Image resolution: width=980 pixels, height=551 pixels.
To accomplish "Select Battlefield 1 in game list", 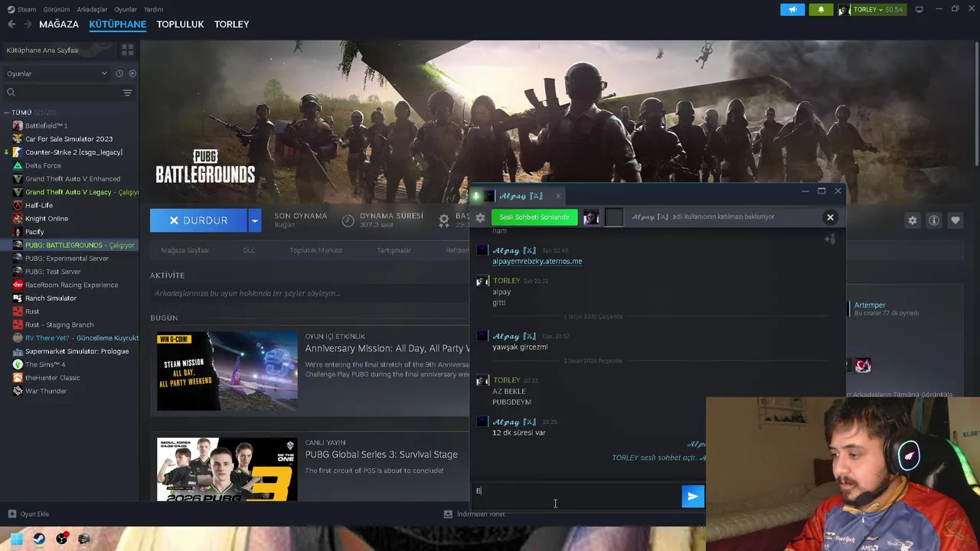I will point(46,126).
